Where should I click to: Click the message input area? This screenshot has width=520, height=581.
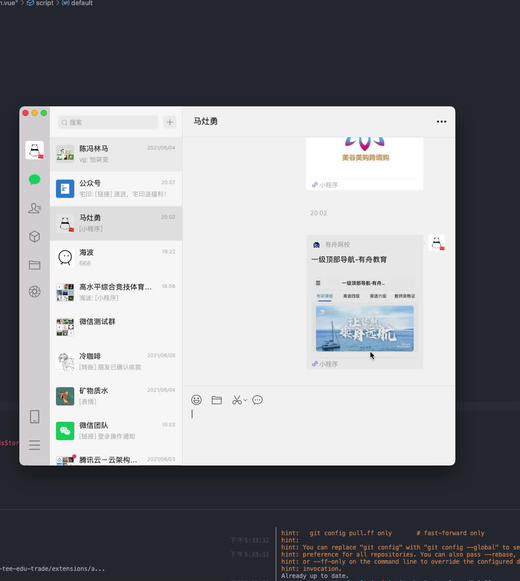point(319,435)
